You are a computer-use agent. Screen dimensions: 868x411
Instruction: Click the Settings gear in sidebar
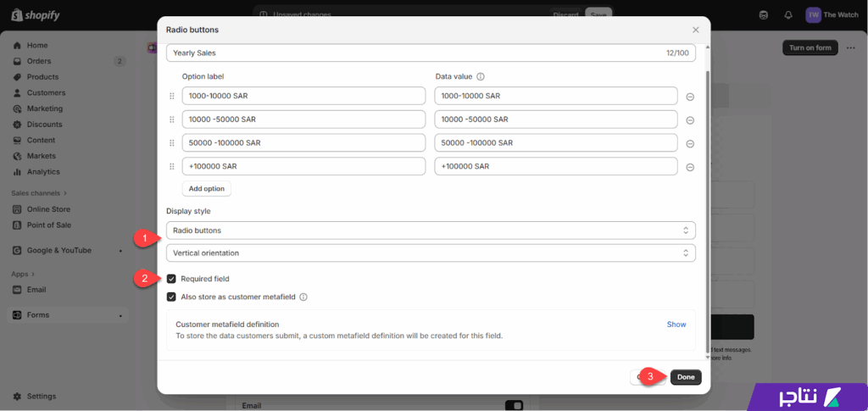(18, 397)
